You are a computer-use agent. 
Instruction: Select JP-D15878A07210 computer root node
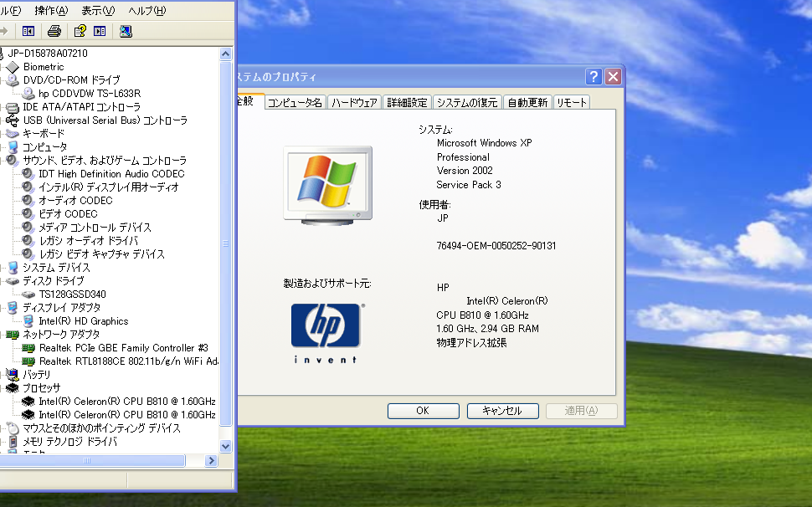pyautogui.click(x=48, y=54)
